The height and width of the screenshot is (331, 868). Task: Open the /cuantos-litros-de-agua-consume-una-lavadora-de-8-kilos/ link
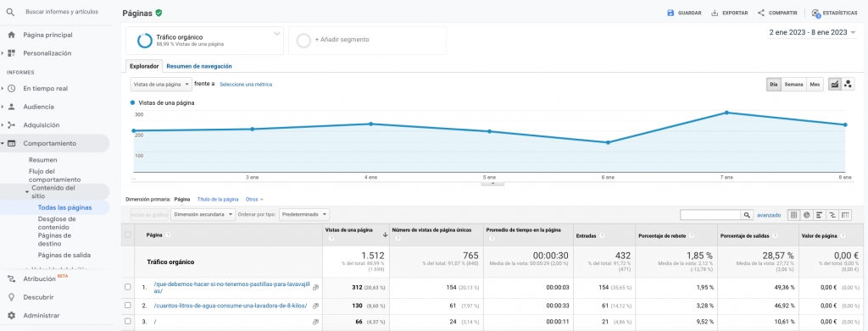tap(231, 306)
